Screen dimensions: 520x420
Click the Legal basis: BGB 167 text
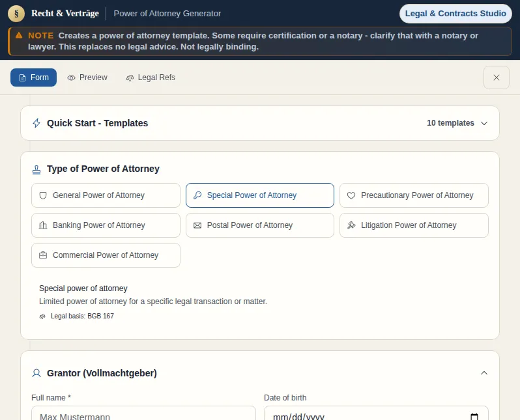pos(82,316)
